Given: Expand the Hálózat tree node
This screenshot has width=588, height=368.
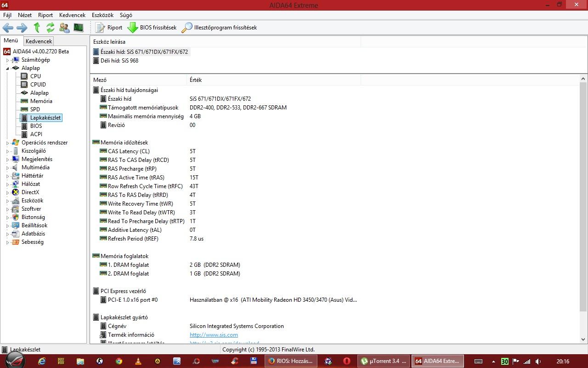Looking at the screenshot, I should [7, 184].
